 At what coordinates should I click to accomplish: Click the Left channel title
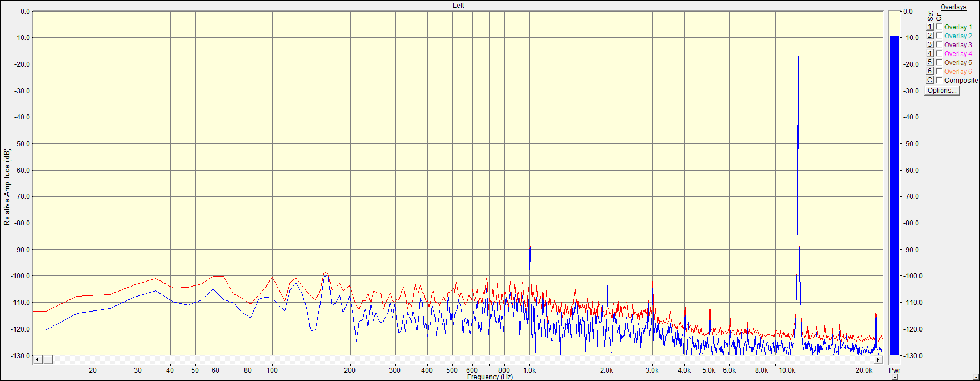click(458, 6)
